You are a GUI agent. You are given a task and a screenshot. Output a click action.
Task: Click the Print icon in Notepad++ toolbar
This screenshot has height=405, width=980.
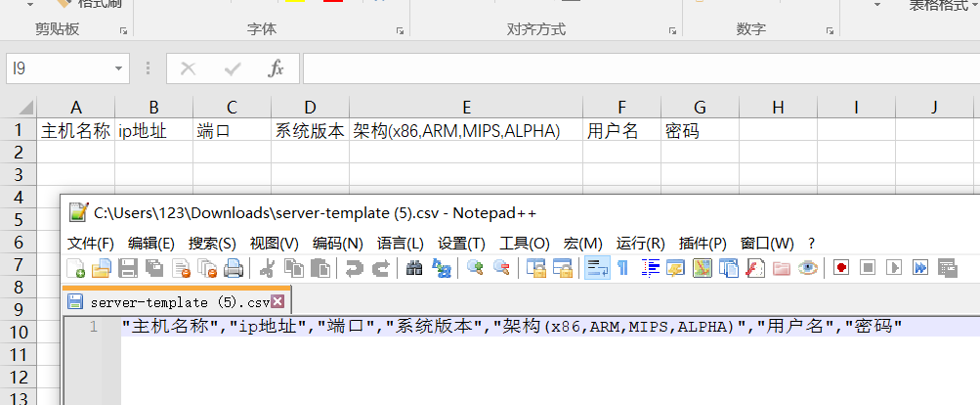click(233, 268)
